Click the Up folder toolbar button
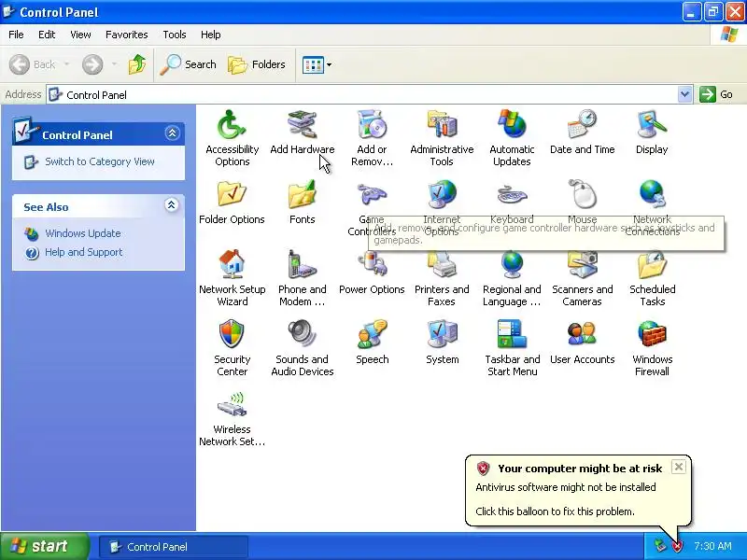Screen dimensions: 747x560 point(137,64)
